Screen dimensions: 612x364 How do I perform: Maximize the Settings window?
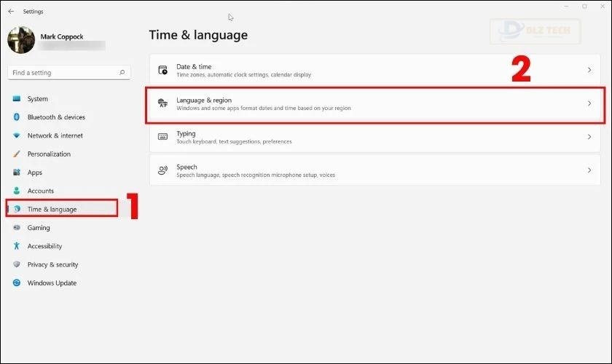point(584,7)
